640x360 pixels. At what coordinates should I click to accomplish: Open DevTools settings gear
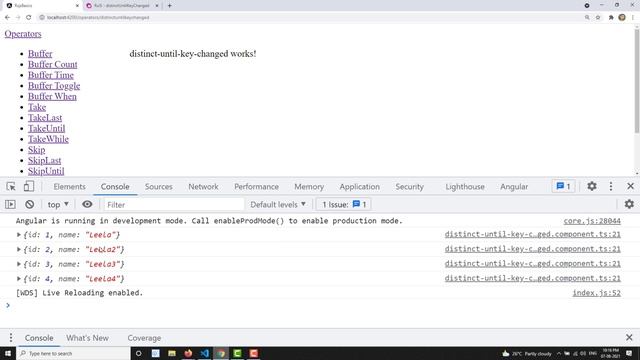pos(592,186)
